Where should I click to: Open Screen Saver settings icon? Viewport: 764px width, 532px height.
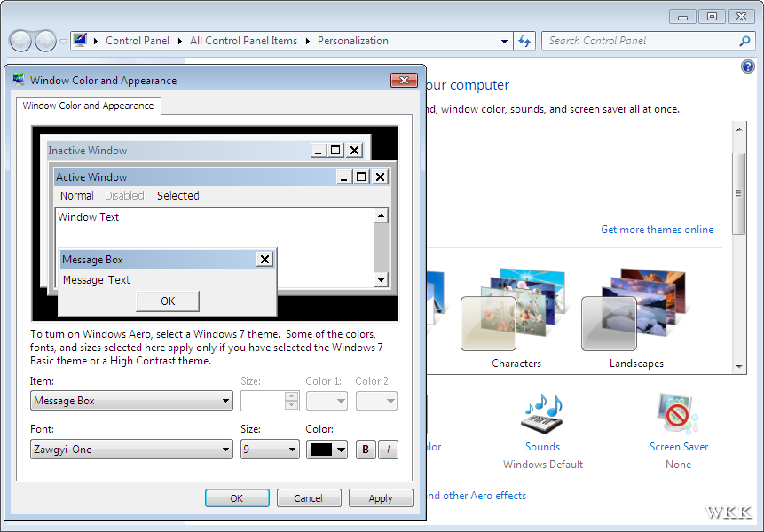(x=678, y=414)
